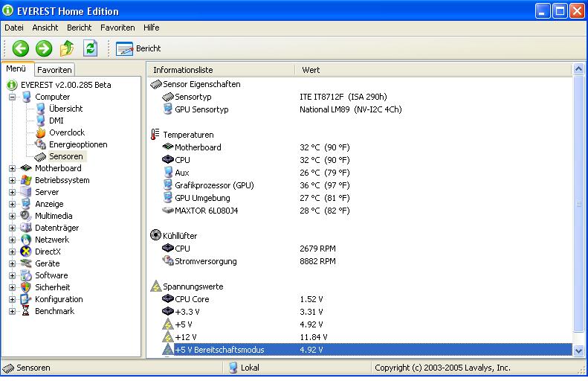Screen dimensions: 588x381
Task: Click the Refresh toolbar icon
Action: click(x=91, y=48)
